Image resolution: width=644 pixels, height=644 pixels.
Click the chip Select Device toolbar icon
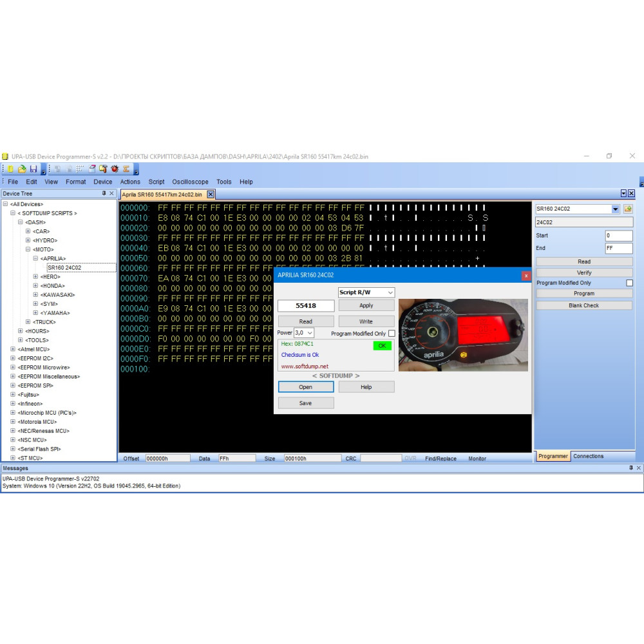click(11, 169)
